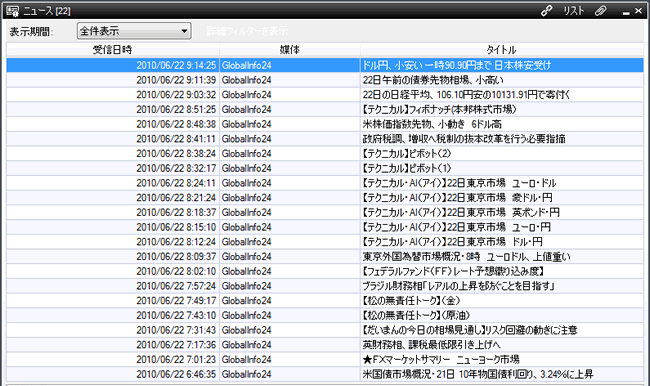The width and height of the screenshot is (650, 386).
Task: Click the 表示期間 label
Action: (x=31, y=32)
